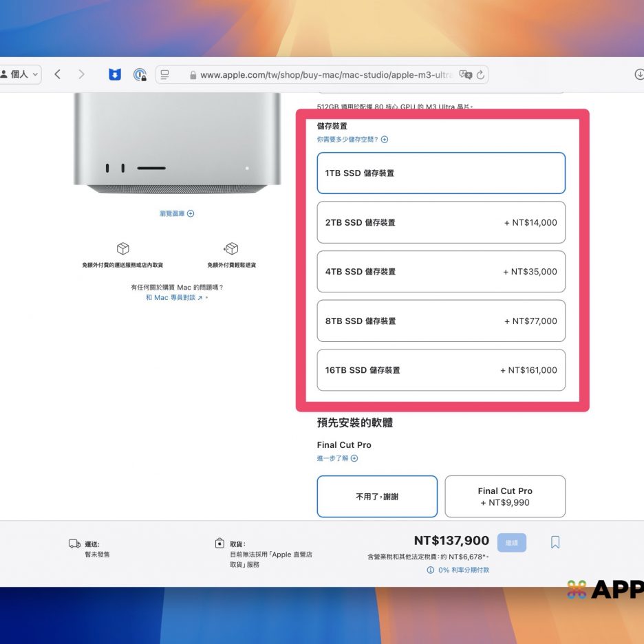The image size is (644, 644).
Task: Click the translate icon in address bar
Action: pyautogui.click(x=465, y=74)
